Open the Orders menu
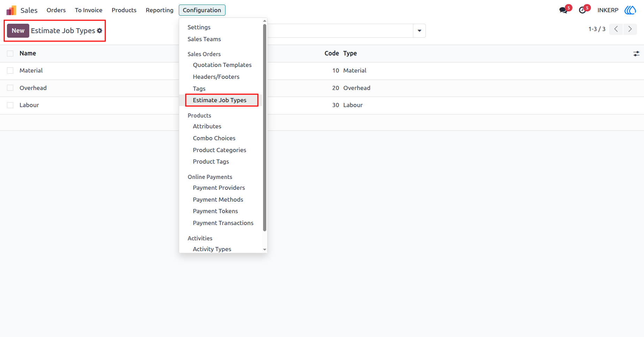The width and height of the screenshot is (644, 337). tap(56, 10)
